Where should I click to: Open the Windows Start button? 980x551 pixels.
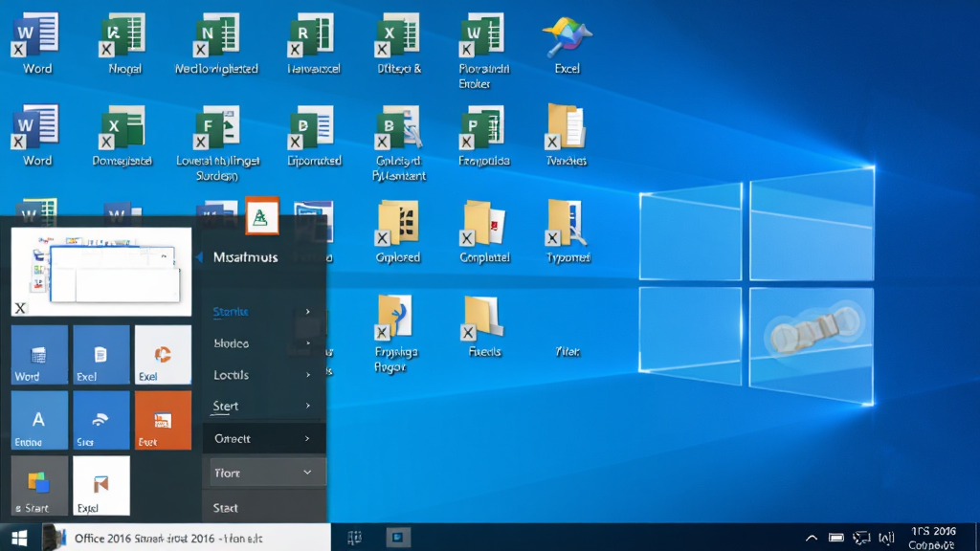(x=19, y=538)
